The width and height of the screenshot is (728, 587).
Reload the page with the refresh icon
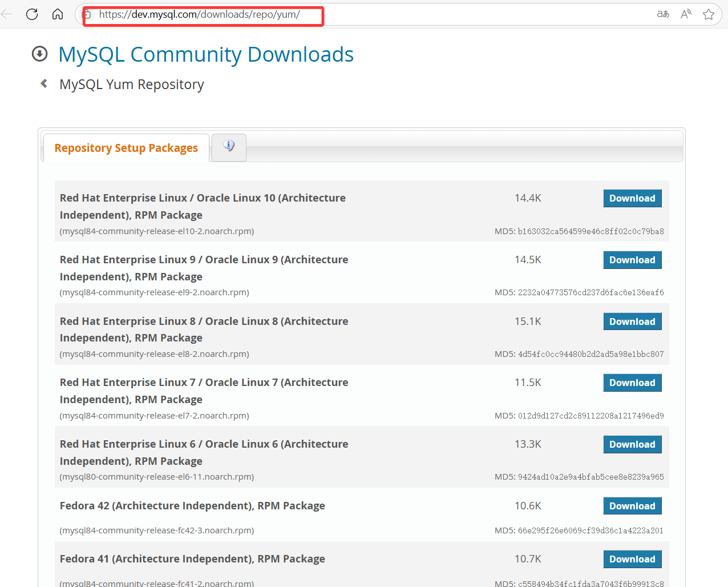(32, 14)
